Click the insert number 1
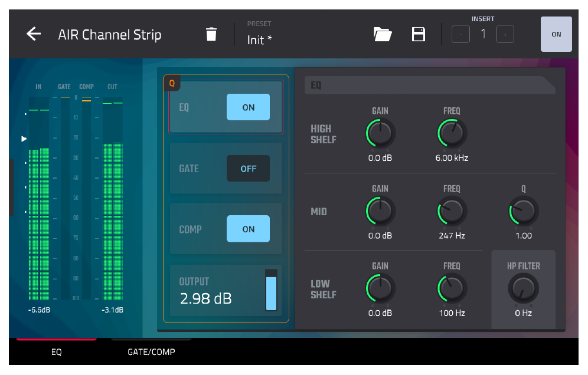The image size is (588, 375). click(483, 34)
